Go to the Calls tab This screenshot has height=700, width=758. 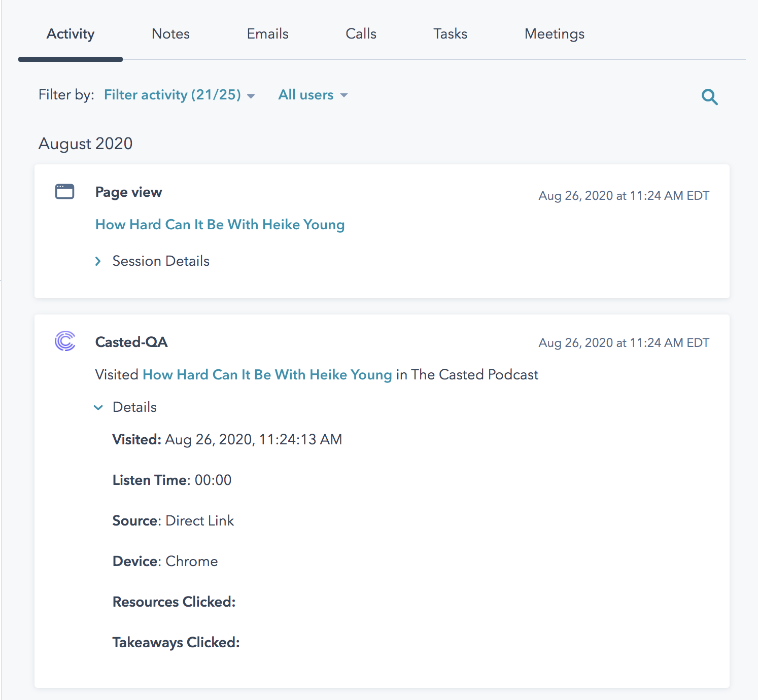[x=361, y=34]
